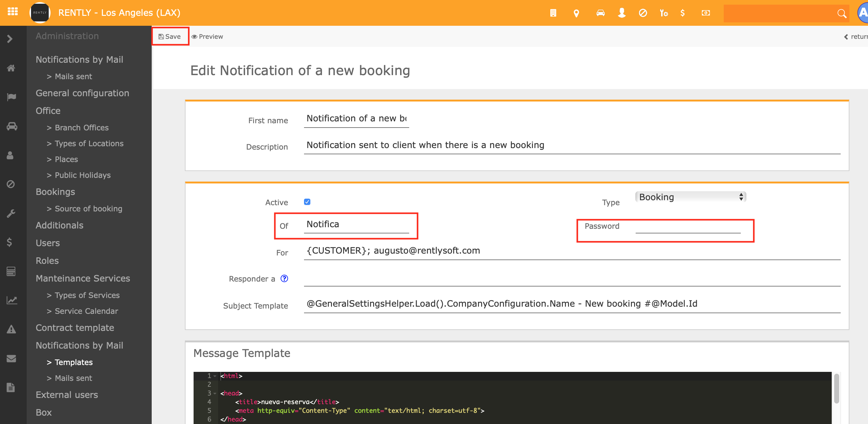Screen dimensions: 868x424
Task: Click the Responder a input field
Action: 572,278
